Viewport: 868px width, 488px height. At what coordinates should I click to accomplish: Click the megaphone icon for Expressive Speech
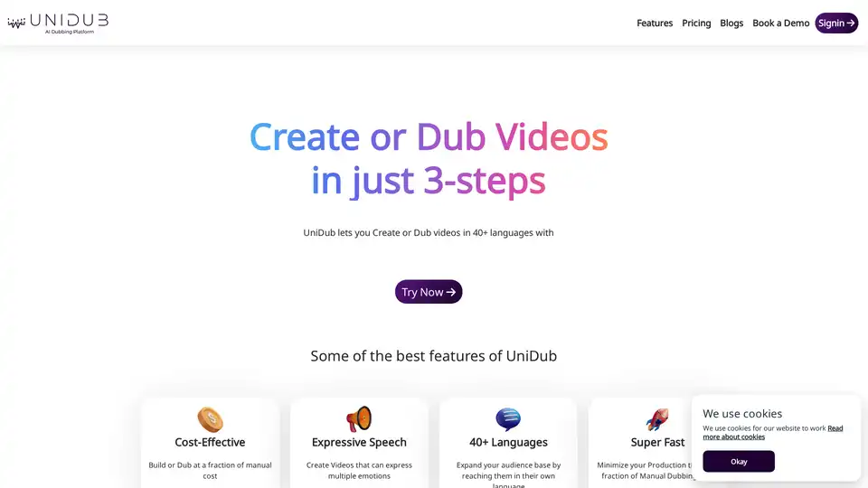click(x=359, y=419)
